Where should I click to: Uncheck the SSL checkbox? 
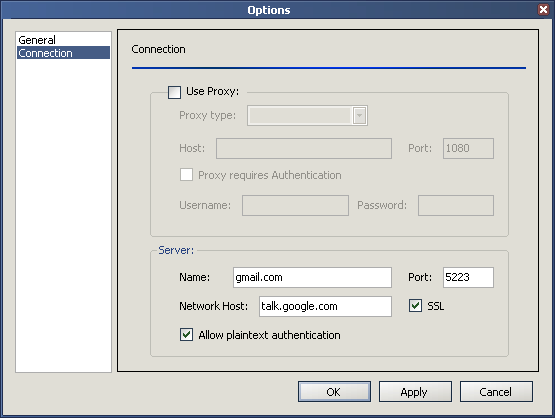[415, 305]
